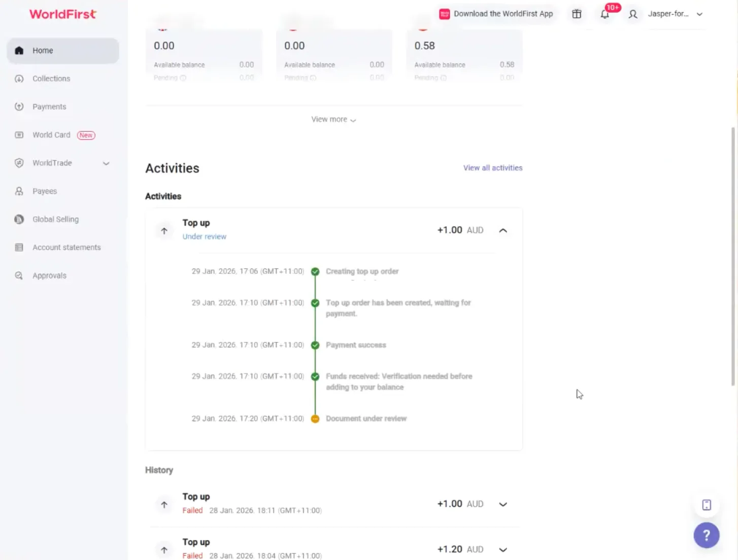Open Collections in the sidebar

(x=51, y=79)
